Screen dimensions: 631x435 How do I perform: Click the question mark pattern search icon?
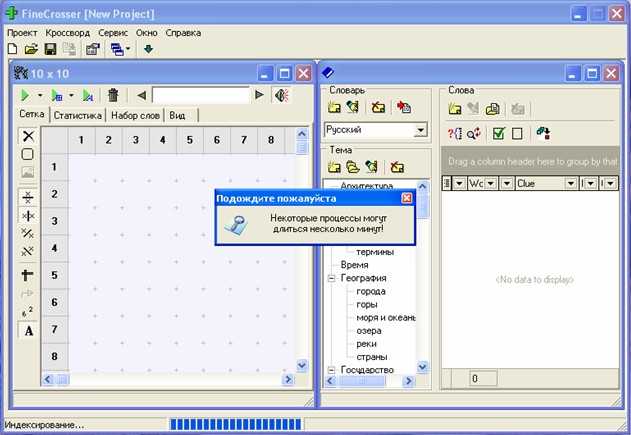pos(455,134)
